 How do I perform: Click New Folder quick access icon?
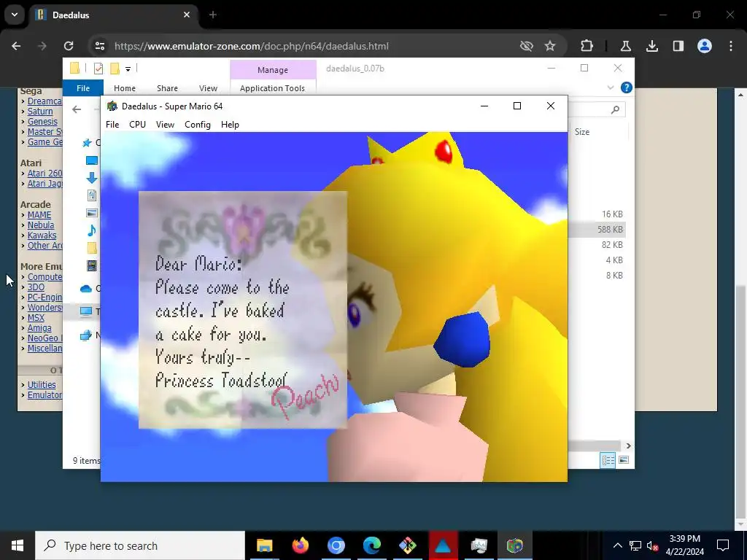[115, 69]
